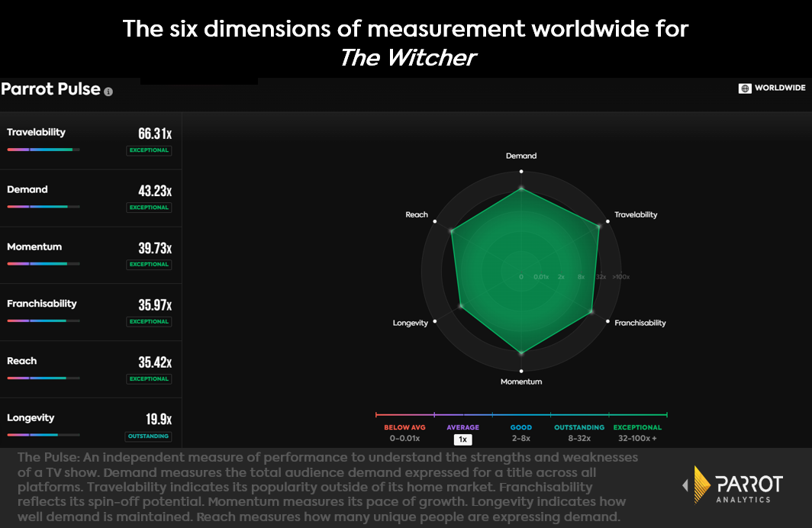
Task: Click the 2-8x range text
Action: (x=521, y=439)
